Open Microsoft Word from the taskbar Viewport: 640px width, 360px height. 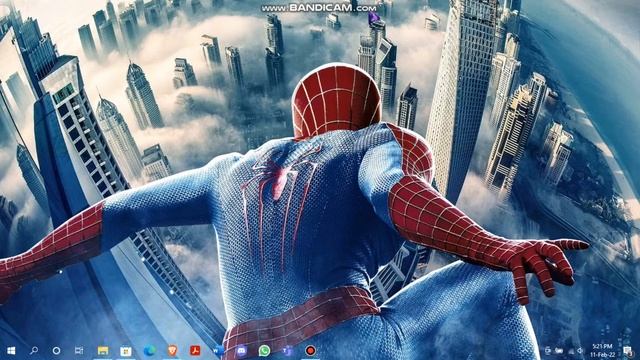[218, 351]
